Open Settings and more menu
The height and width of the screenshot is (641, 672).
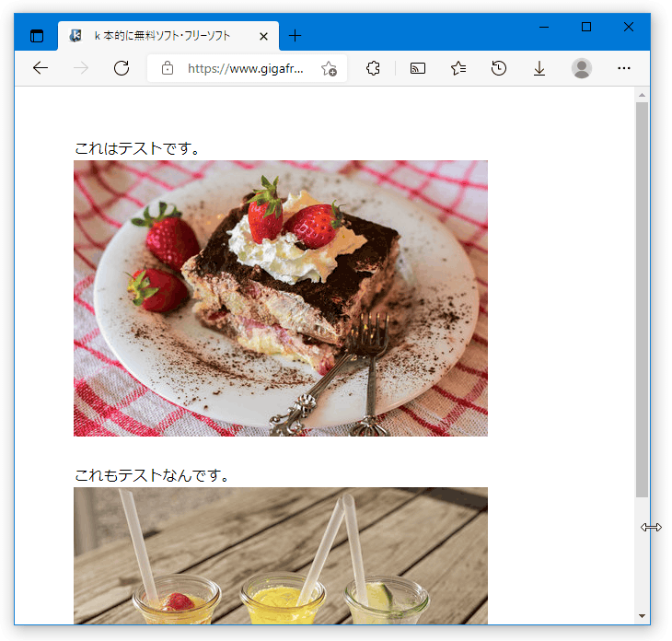[x=623, y=68]
